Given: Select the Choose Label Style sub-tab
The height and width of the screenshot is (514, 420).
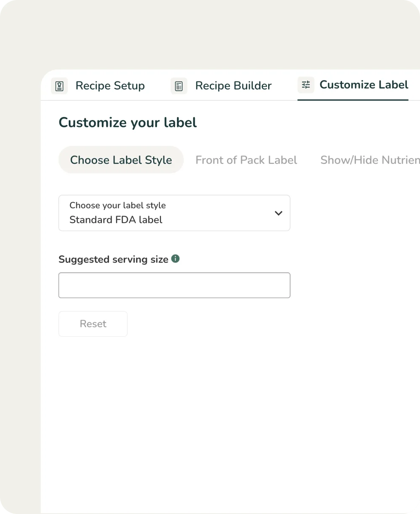Looking at the screenshot, I should (x=121, y=160).
